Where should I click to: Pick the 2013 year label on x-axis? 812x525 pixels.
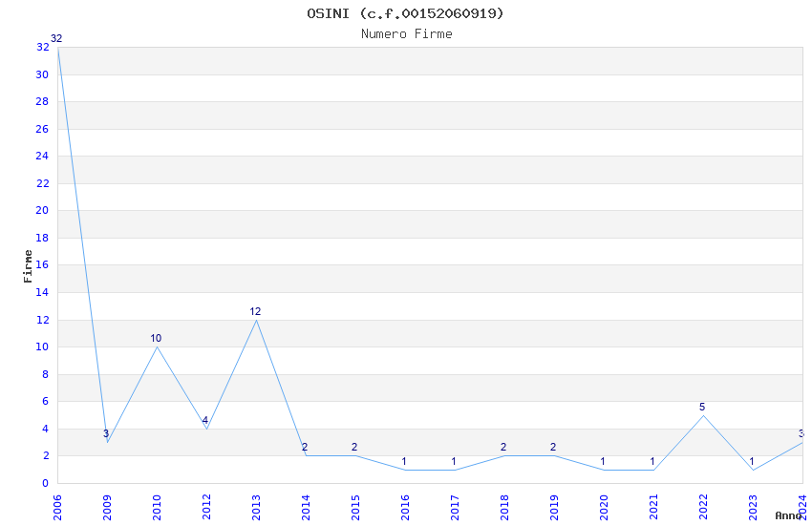(256, 508)
